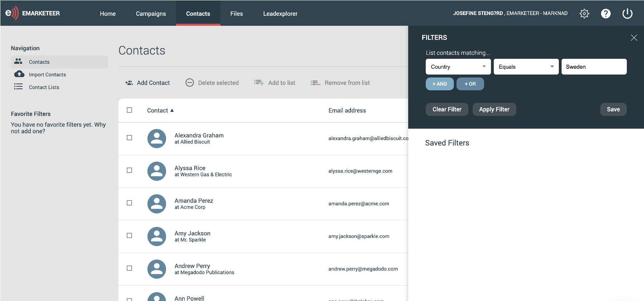Click the Sweden filter value field
The height and width of the screenshot is (301, 644).
coord(594,67)
